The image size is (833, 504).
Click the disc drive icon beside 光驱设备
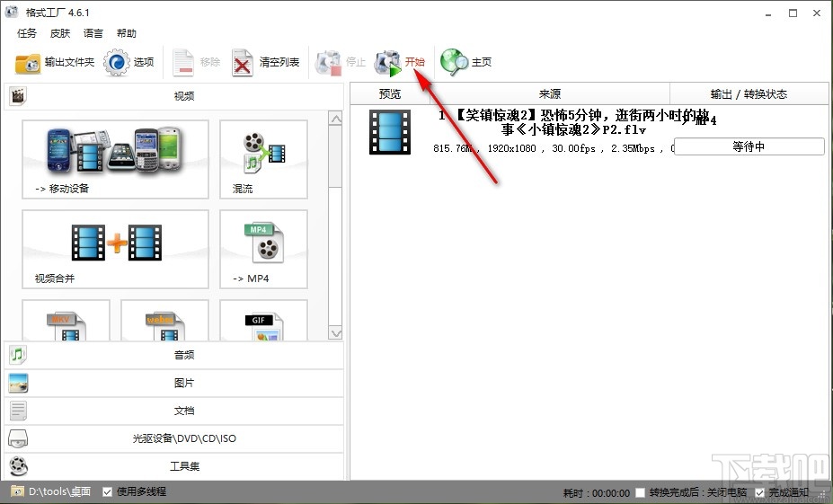tap(18, 438)
